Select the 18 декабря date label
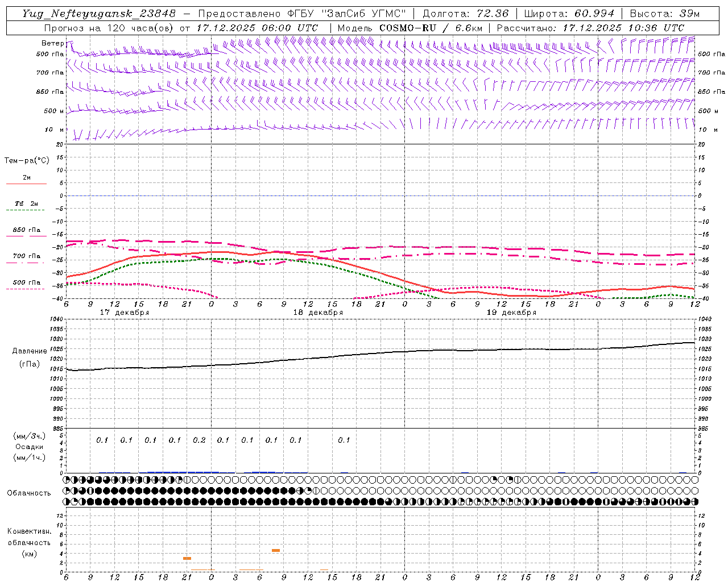 coord(318,313)
